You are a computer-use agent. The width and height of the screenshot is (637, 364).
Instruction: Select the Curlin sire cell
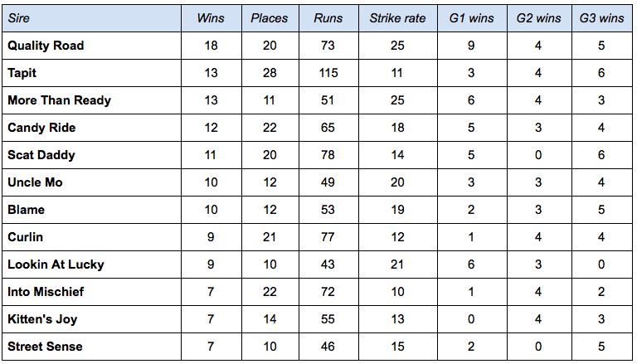(x=25, y=237)
